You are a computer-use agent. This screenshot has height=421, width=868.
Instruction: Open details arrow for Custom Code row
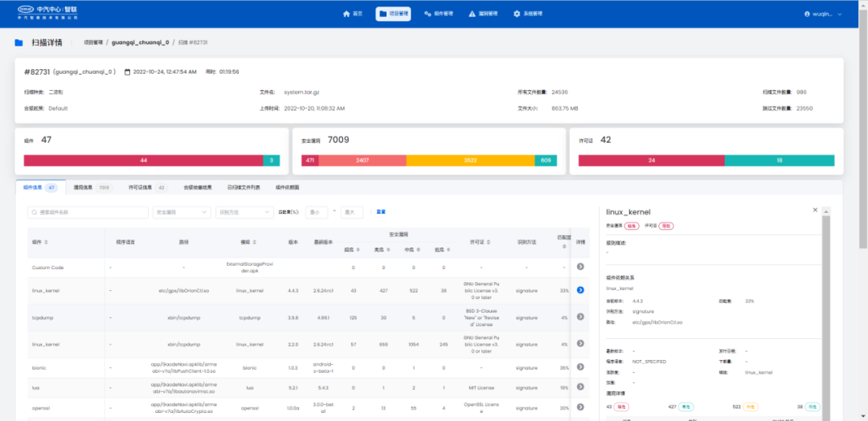point(580,267)
